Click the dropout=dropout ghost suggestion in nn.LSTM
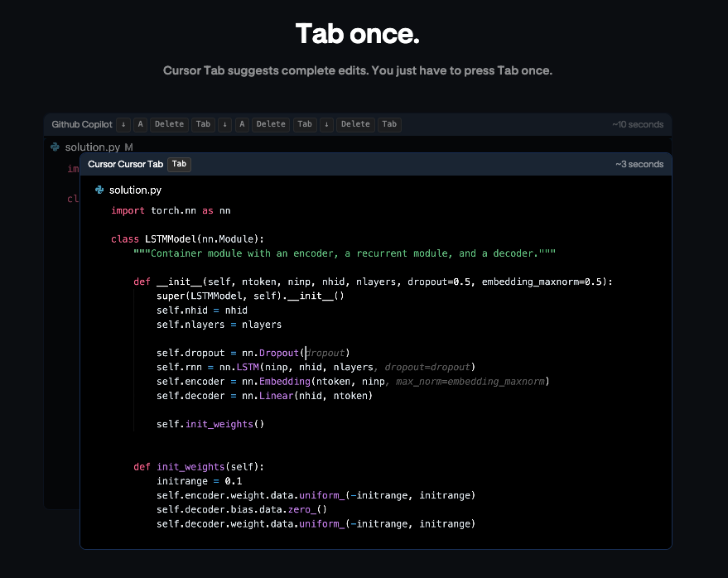The width and height of the screenshot is (728, 578). click(x=427, y=367)
